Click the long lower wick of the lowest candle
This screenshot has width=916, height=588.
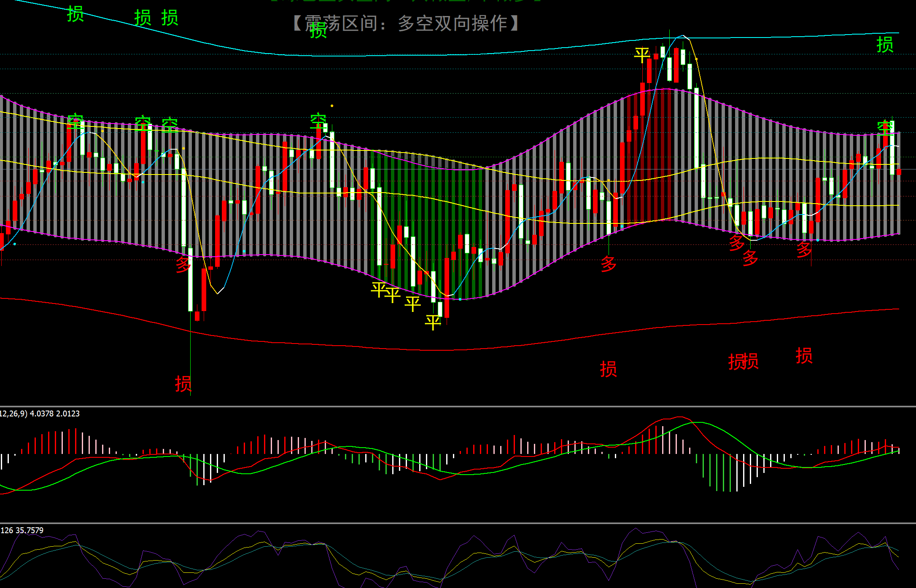click(x=191, y=358)
